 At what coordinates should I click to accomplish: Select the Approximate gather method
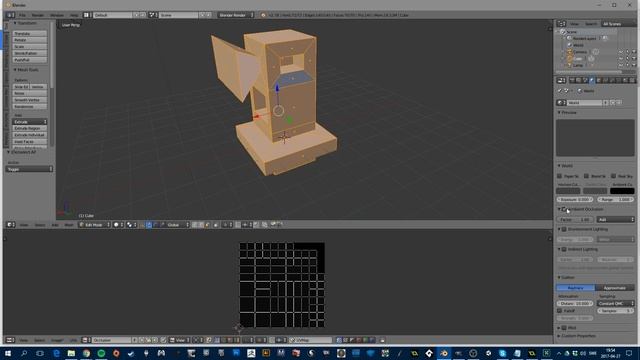615,288
